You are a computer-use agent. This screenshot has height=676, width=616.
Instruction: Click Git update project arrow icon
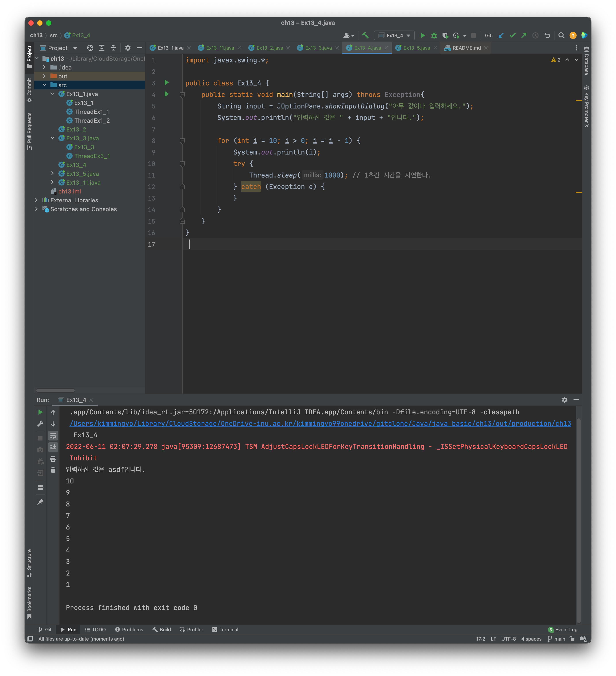(501, 35)
